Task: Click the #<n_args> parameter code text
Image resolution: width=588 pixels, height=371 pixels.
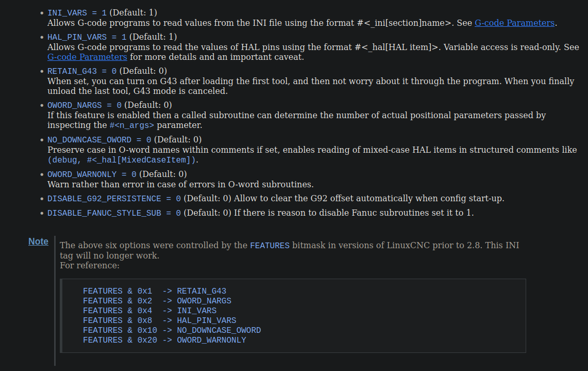Action: [x=131, y=125]
